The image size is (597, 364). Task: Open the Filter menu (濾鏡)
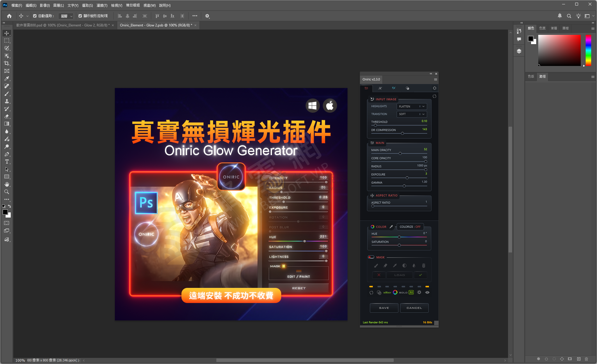coord(102,5)
